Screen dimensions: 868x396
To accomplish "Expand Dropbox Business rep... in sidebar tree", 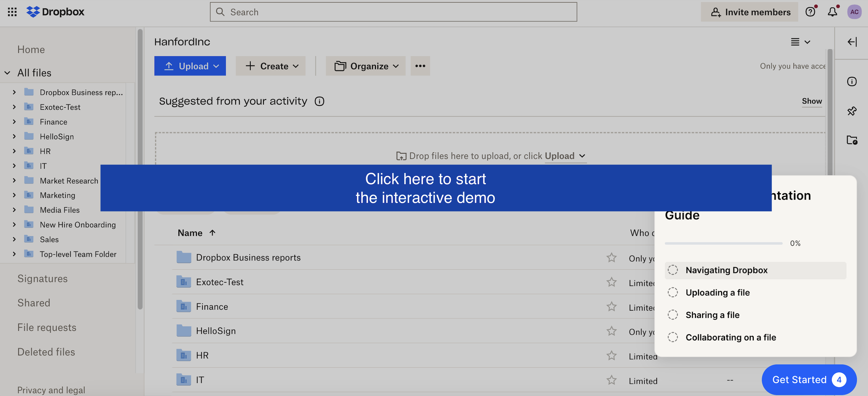I will pyautogui.click(x=14, y=92).
